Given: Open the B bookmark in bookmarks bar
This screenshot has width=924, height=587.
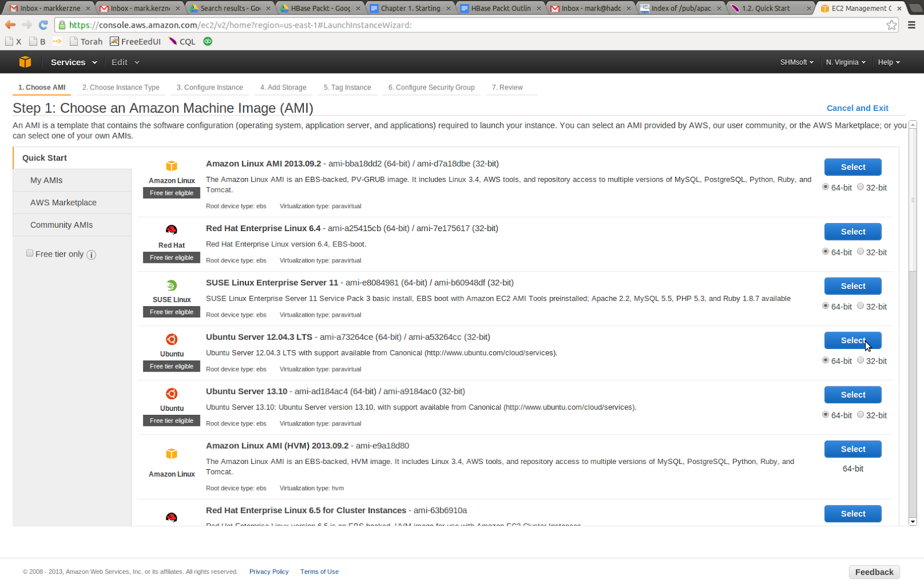Looking at the screenshot, I should (x=38, y=42).
